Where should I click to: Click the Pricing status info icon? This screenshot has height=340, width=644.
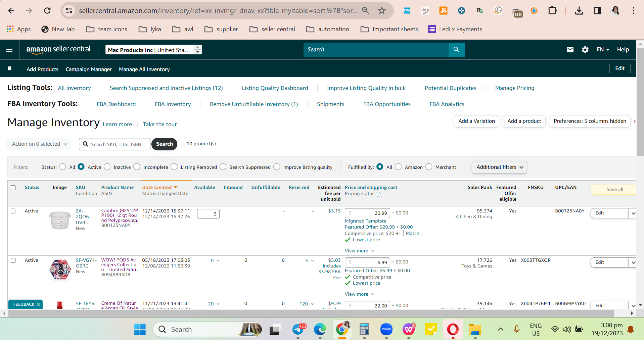click(378, 194)
